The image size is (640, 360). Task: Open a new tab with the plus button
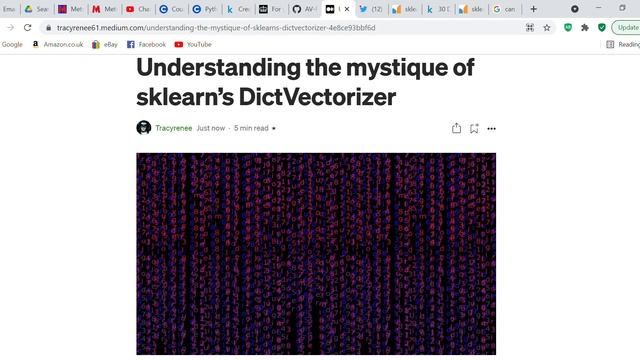click(x=533, y=9)
